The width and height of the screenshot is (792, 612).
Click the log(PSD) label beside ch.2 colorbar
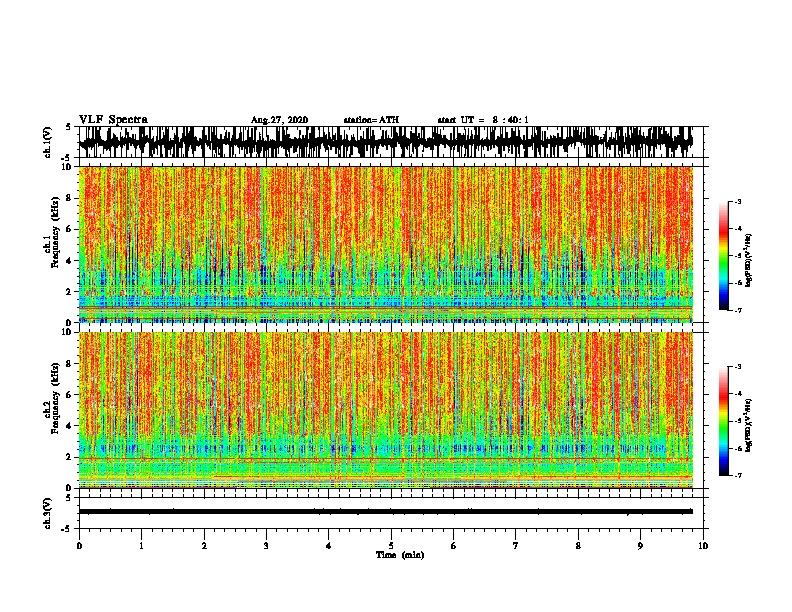click(x=749, y=425)
